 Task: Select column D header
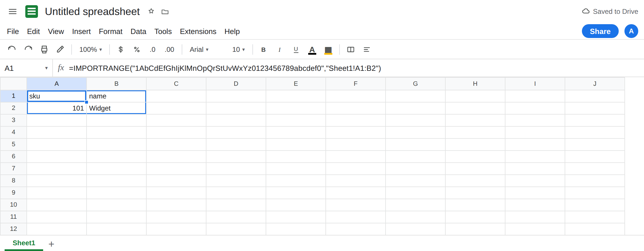coord(236,84)
